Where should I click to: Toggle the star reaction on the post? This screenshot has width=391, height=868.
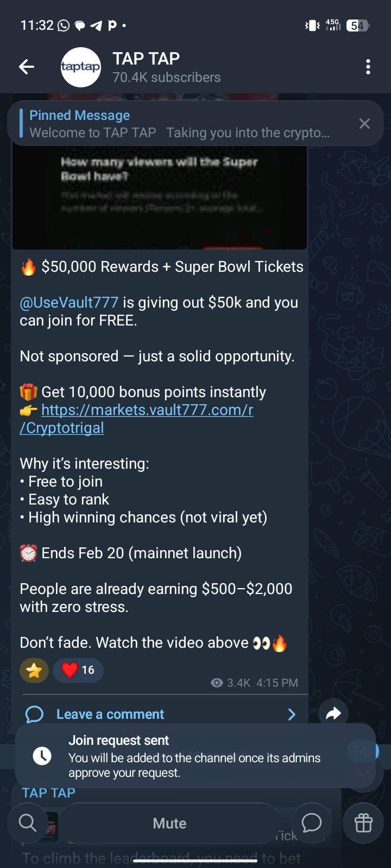tap(34, 671)
